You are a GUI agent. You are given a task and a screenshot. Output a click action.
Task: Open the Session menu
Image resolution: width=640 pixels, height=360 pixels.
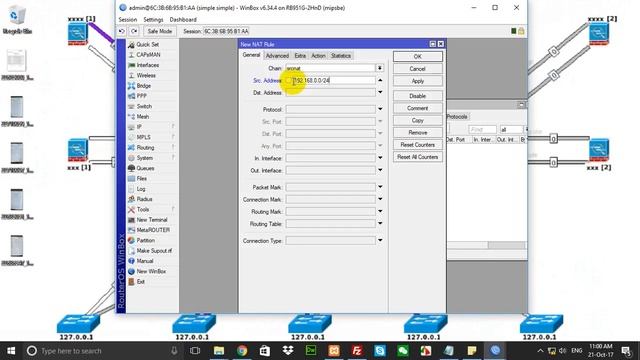point(128,20)
